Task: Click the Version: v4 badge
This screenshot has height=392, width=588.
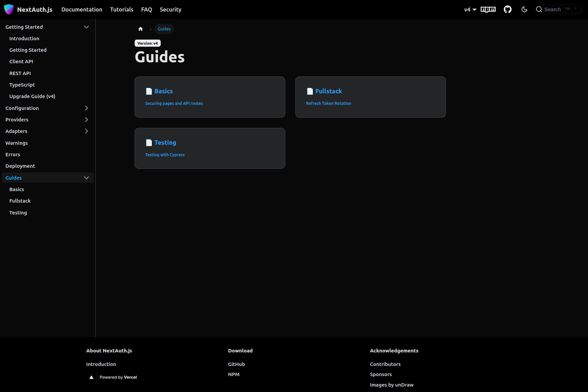Action: point(148,43)
